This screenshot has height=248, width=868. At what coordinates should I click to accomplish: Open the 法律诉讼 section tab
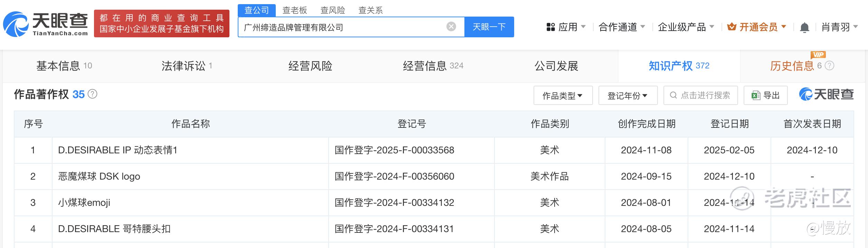tap(187, 66)
